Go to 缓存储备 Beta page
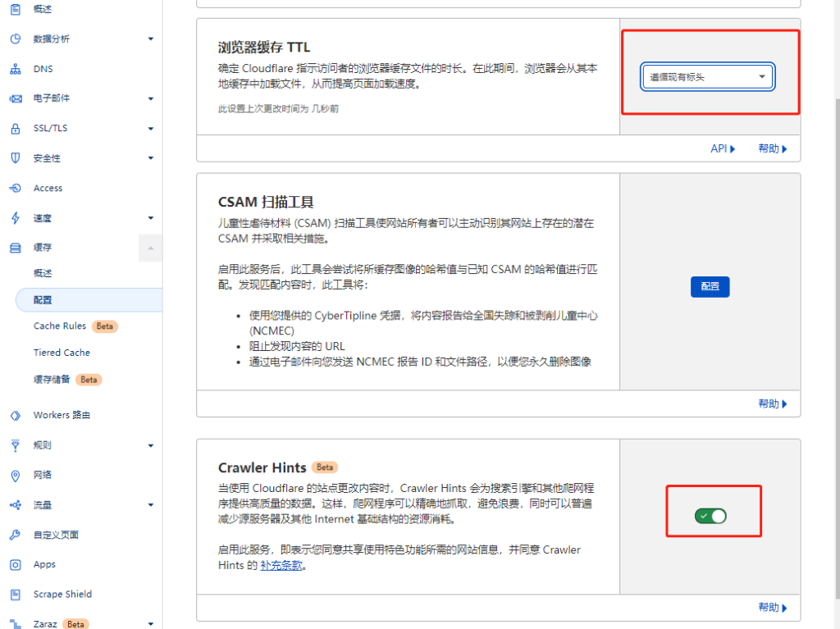Screen dimensions: 840x629 coord(51,380)
